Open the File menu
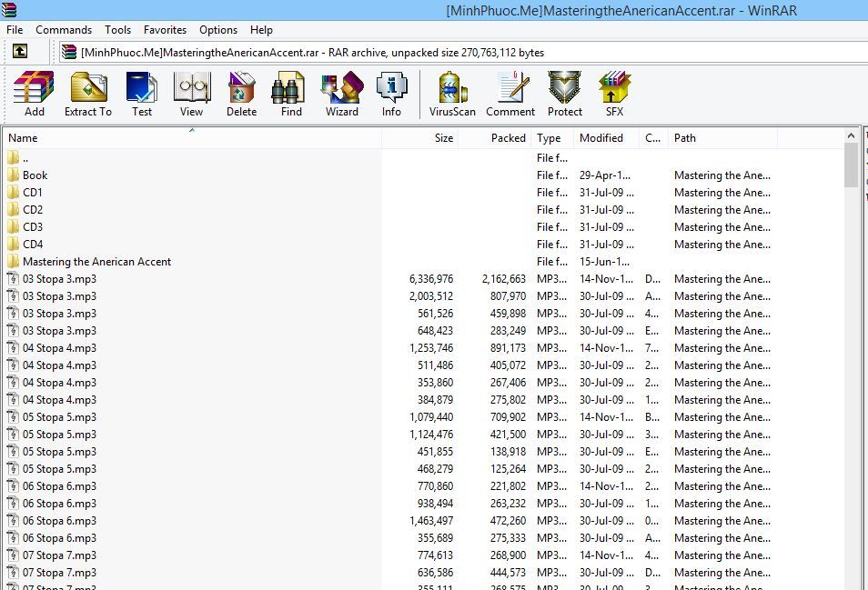This screenshot has height=590, width=868. 15,30
